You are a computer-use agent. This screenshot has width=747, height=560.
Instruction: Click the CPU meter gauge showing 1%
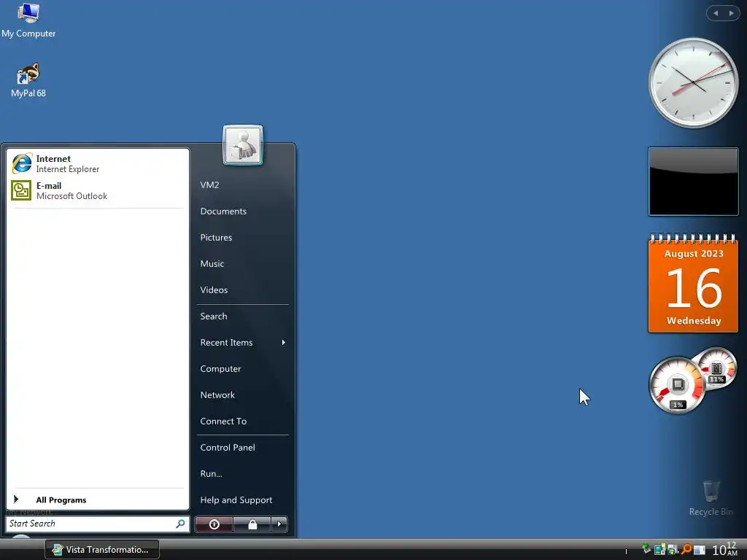pyautogui.click(x=677, y=386)
